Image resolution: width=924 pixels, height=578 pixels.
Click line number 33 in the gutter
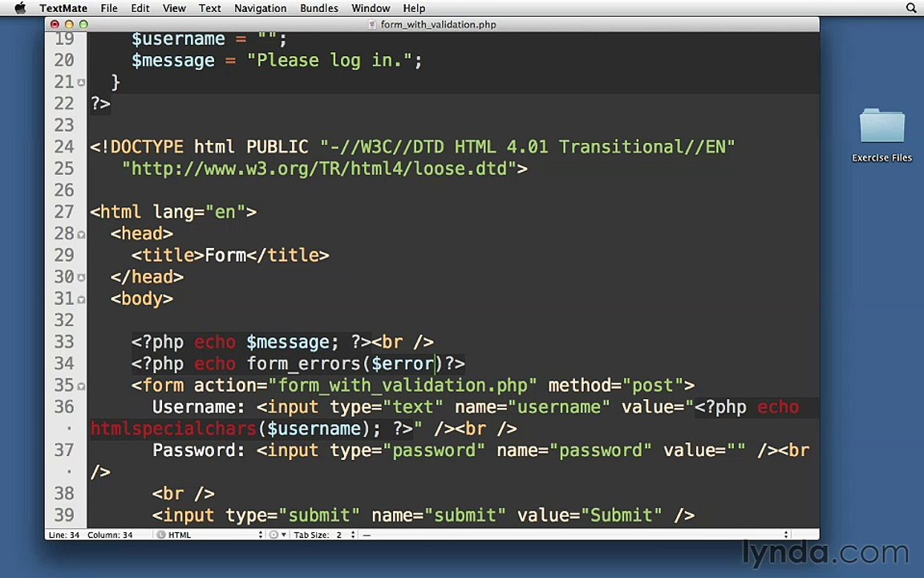tap(63, 342)
